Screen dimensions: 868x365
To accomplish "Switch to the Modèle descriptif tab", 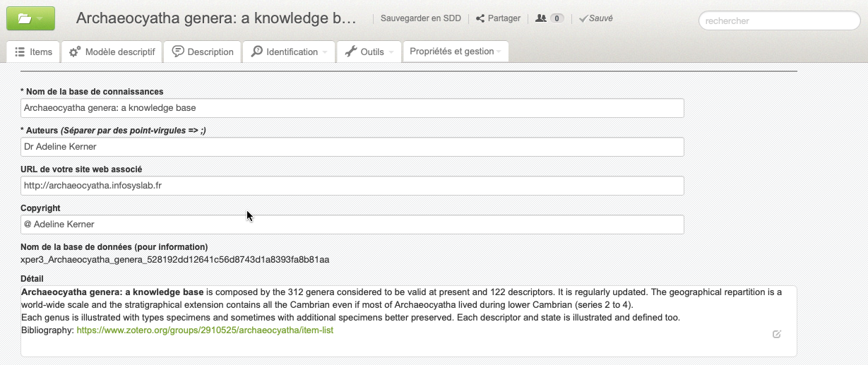I will 119,52.
